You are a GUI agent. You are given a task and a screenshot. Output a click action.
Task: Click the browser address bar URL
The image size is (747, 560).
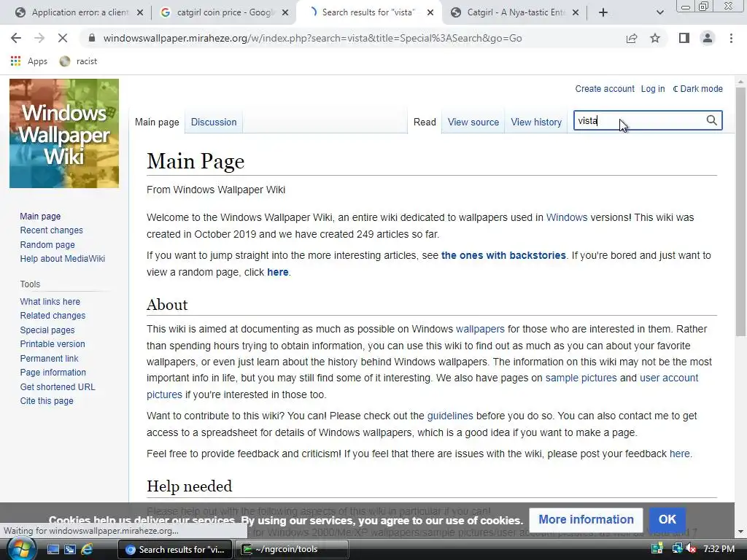pyautogui.click(x=312, y=38)
